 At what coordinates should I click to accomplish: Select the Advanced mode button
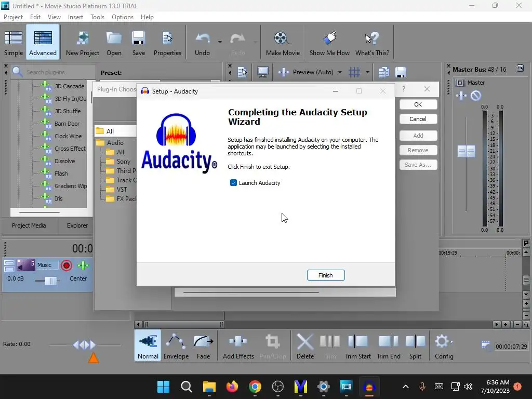coord(43,43)
